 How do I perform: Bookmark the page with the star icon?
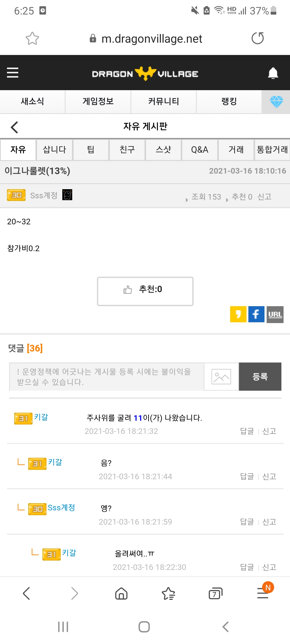32,38
